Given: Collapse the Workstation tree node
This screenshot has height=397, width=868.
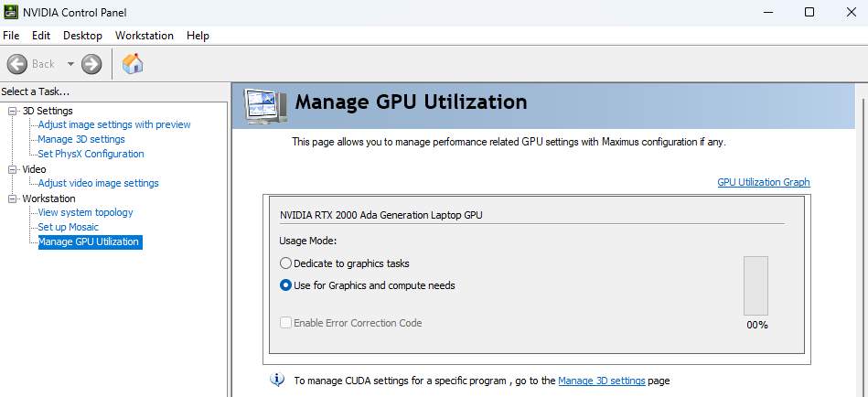Looking at the screenshot, I should click(x=12, y=198).
